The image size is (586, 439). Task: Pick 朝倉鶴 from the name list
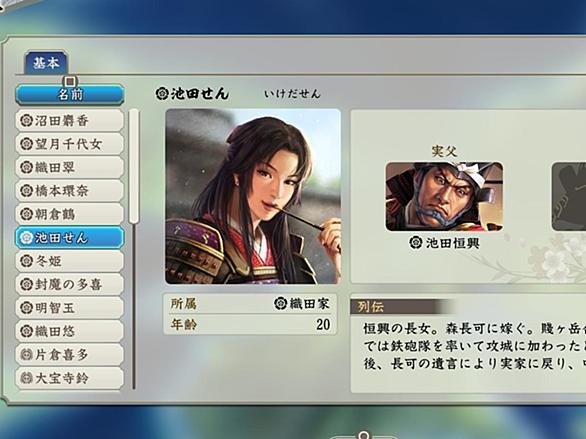pyautogui.click(x=70, y=214)
